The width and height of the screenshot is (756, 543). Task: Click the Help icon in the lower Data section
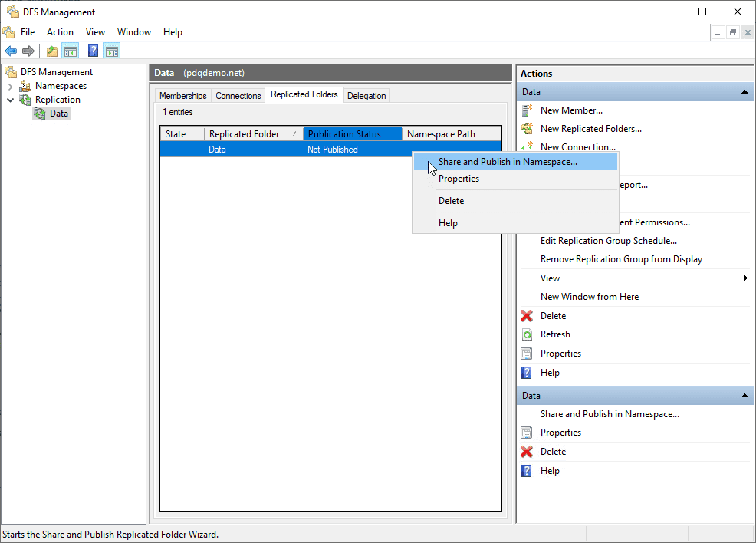[x=527, y=471]
